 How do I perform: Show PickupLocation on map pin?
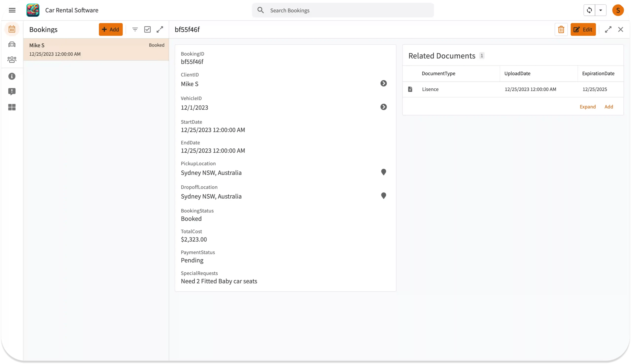383,172
